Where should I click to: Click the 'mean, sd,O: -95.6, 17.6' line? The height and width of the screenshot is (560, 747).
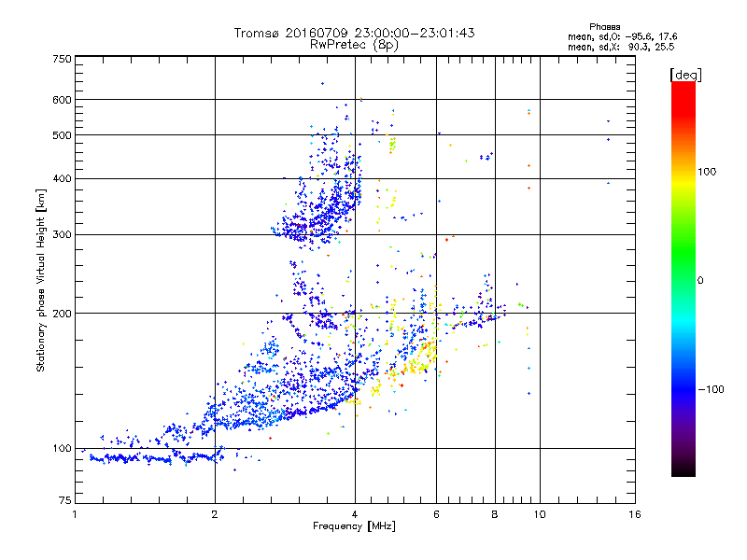tap(622, 36)
